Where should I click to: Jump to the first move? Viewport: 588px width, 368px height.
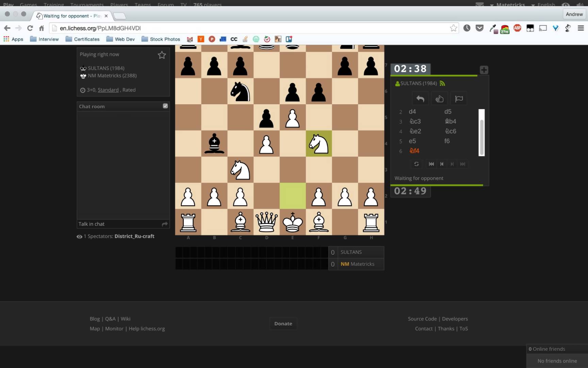(431, 164)
